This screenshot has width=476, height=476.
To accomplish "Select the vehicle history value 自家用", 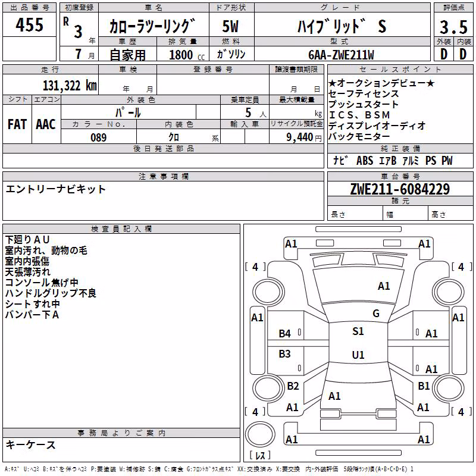I will [x=127, y=55].
